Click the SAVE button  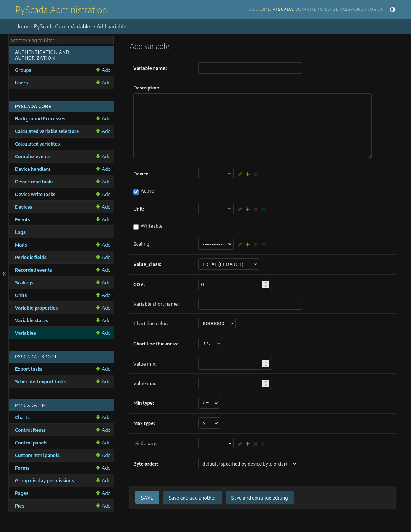click(147, 498)
